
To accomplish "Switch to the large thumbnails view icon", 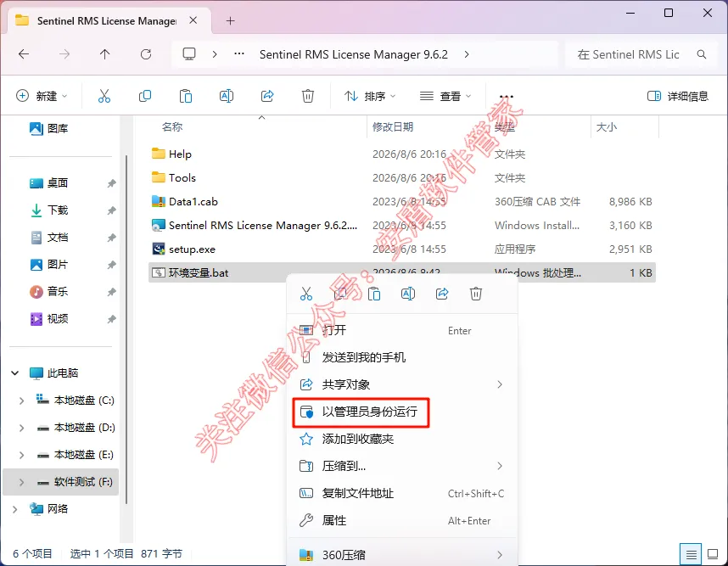I will [713, 554].
